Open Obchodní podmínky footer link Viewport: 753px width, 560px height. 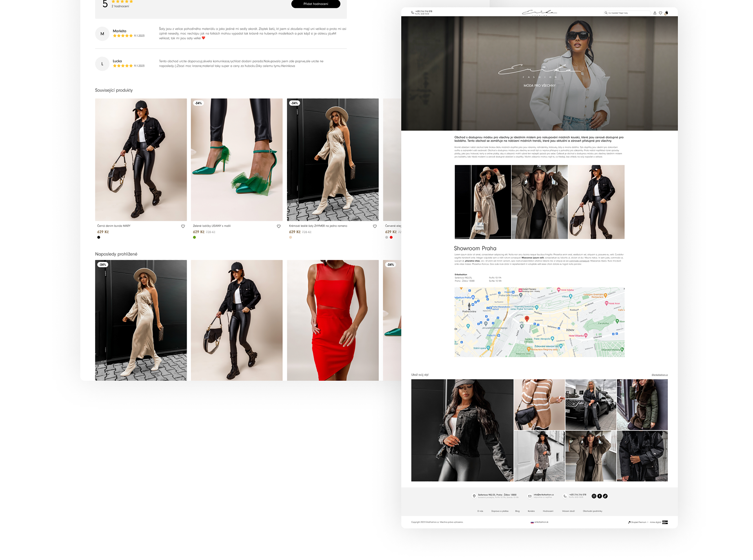click(x=592, y=511)
